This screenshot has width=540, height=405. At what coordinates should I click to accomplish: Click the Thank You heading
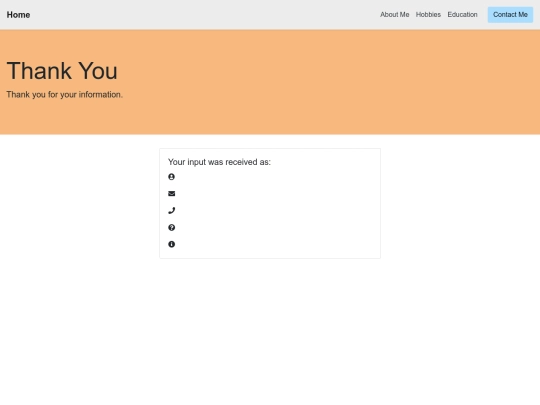pos(62,71)
